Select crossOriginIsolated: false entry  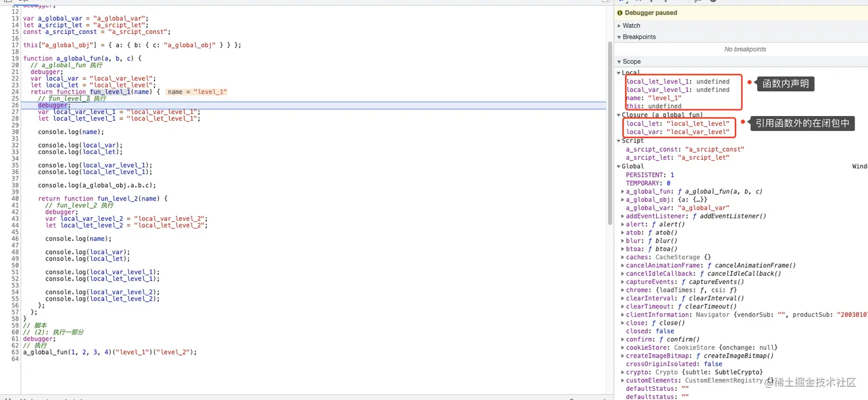tap(674, 364)
